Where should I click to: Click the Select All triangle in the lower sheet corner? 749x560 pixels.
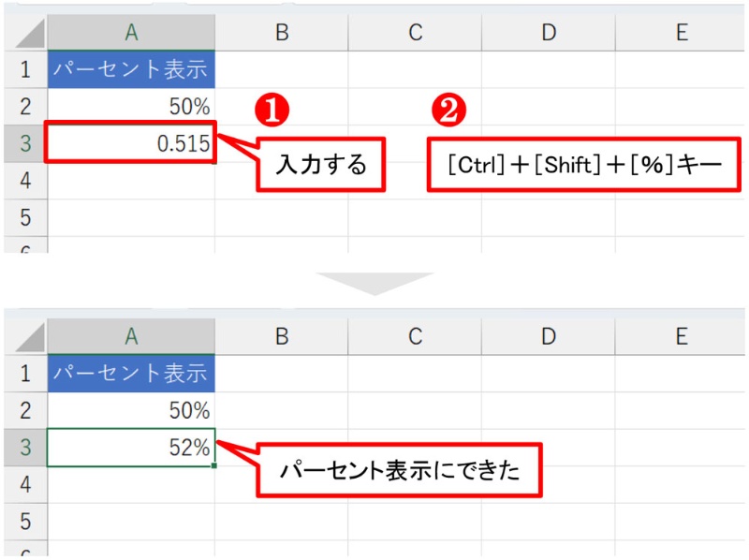tap(26, 336)
